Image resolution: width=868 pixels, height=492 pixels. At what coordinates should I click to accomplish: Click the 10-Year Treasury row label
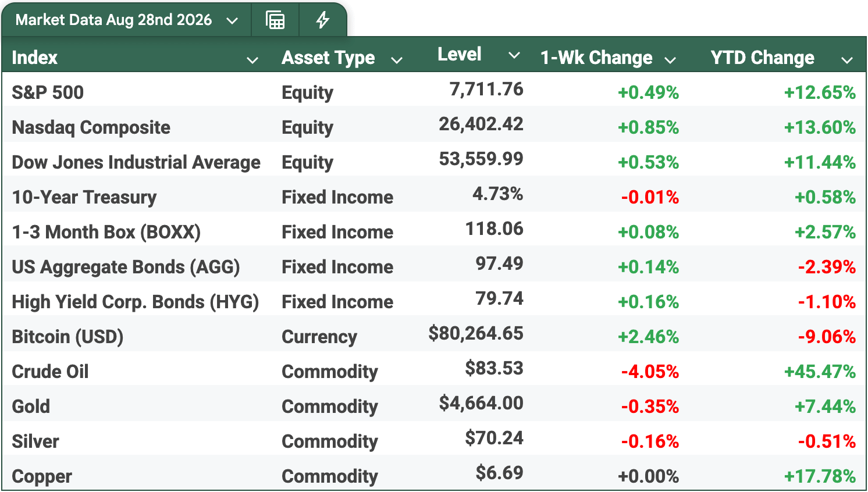point(84,197)
